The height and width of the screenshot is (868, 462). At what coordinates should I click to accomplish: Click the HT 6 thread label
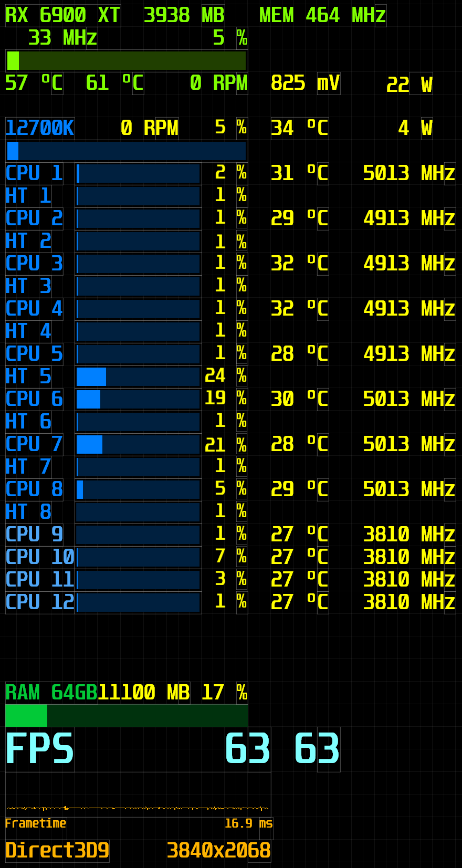(28, 422)
